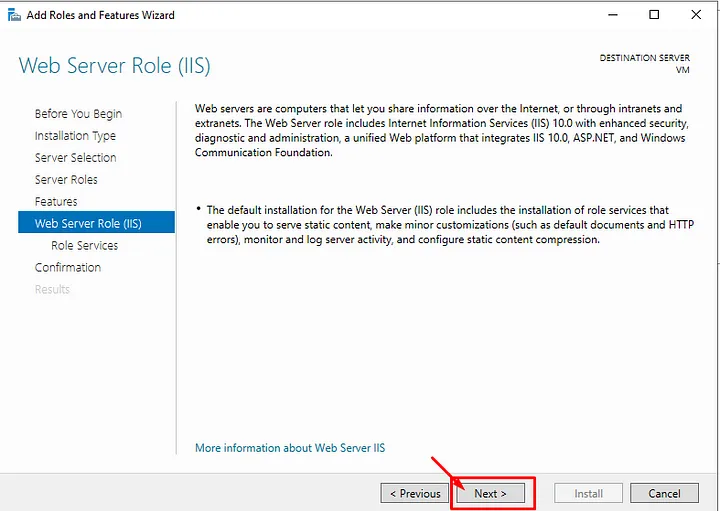The width and height of the screenshot is (720, 511).
Task: Click the wizard icon in the title bar
Action: tap(14, 15)
